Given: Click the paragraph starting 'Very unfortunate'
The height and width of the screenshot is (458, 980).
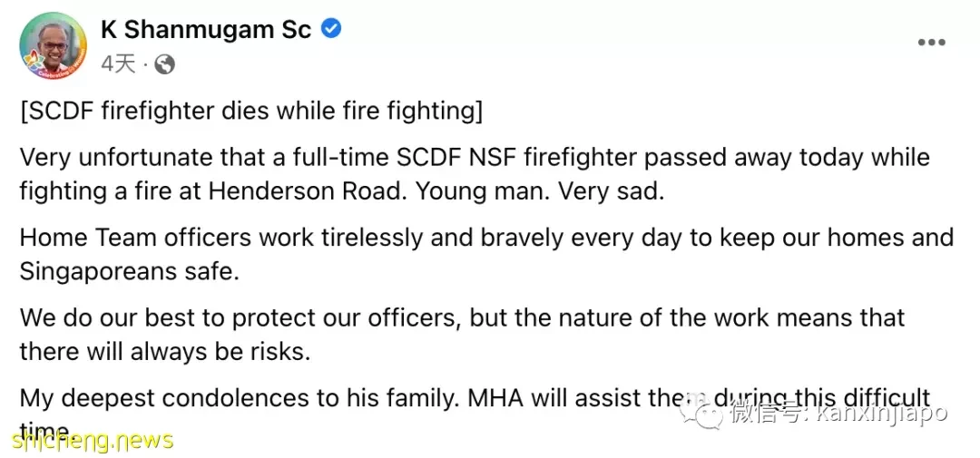Looking at the screenshot, I should coord(475,174).
